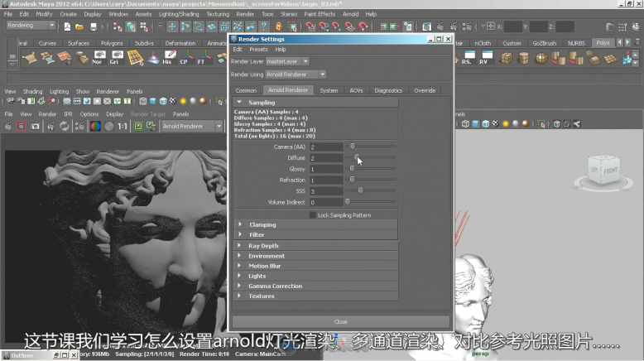Toggle alpha channel display icon in Render View
Screen dimensions: 644x361
(108, 126)
